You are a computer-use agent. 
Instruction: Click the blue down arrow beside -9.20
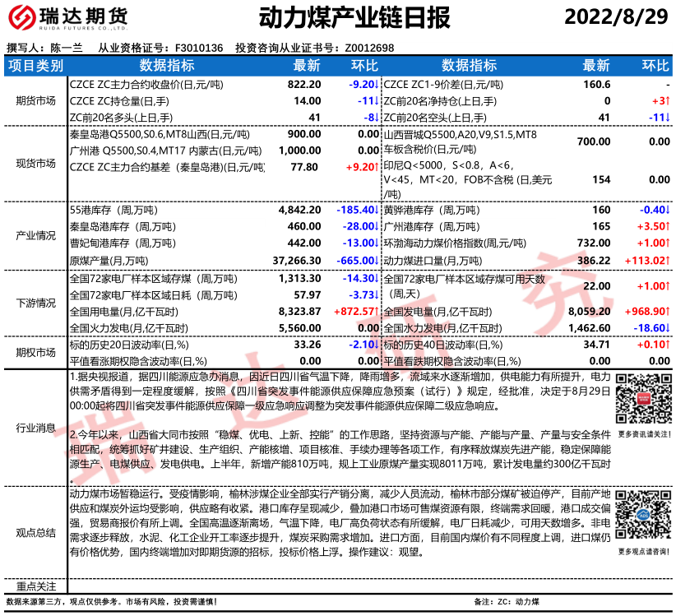click(377, 85)
